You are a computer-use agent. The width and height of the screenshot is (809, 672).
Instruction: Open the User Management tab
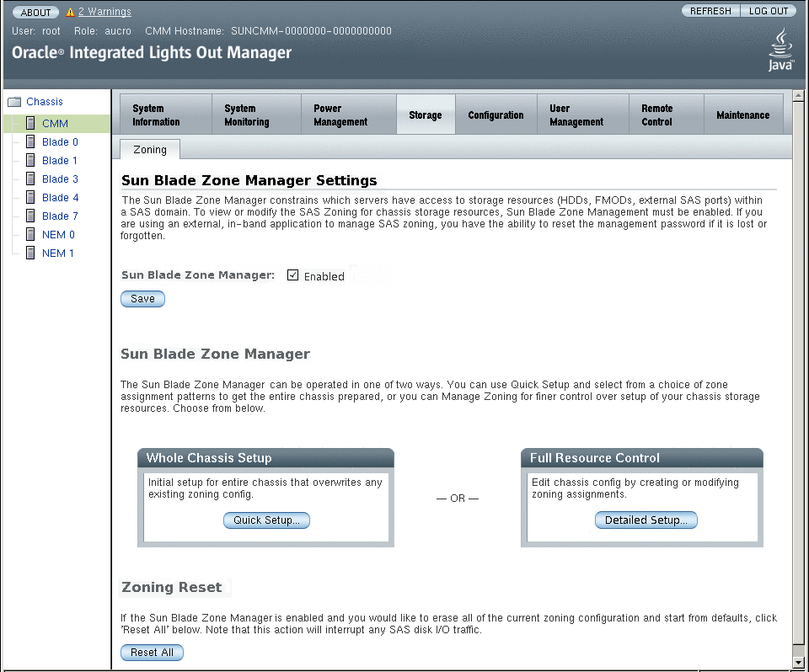[583, 115]
